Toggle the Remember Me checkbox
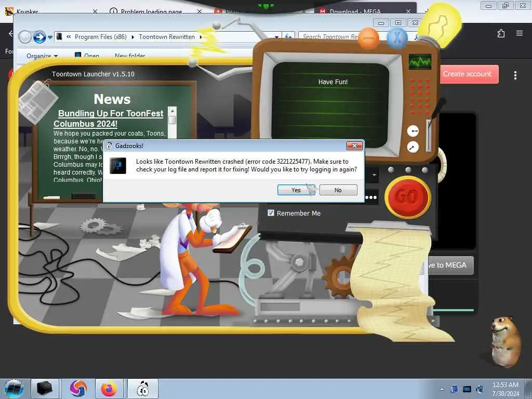The height and width of the screenshot is (399, 532). tap(271, 212)
